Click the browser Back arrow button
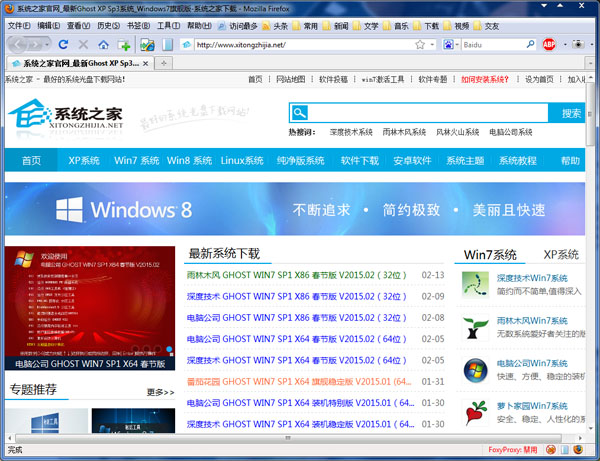The width and height of the screenshot is (600, 461). (x=18, y=45)
